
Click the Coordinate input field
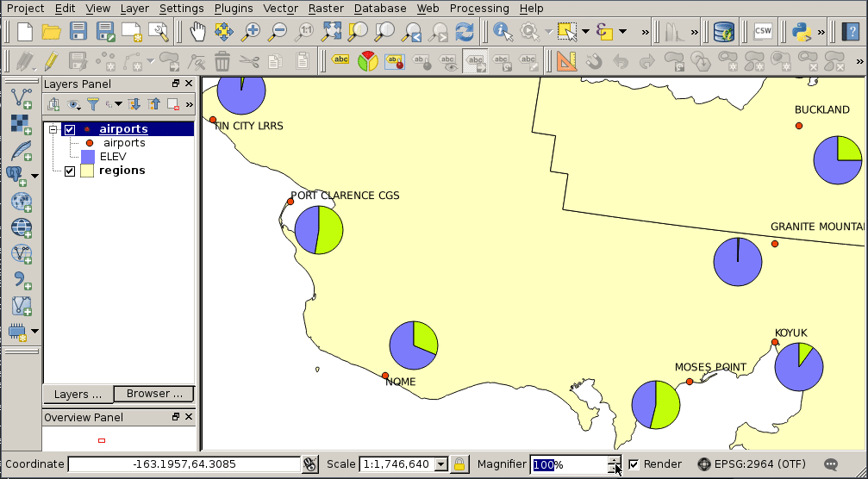184,464
